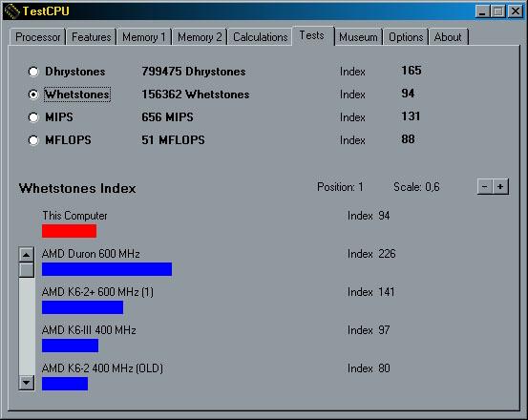This screenshot has height=420, width=528.
Task: Open the Memory 1 tab
Action: 144,37
